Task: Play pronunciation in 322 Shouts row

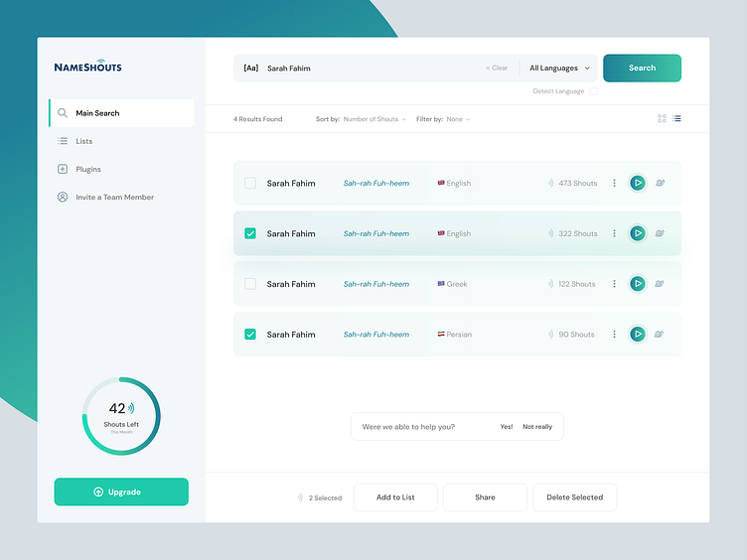Action: click(638, 233)
